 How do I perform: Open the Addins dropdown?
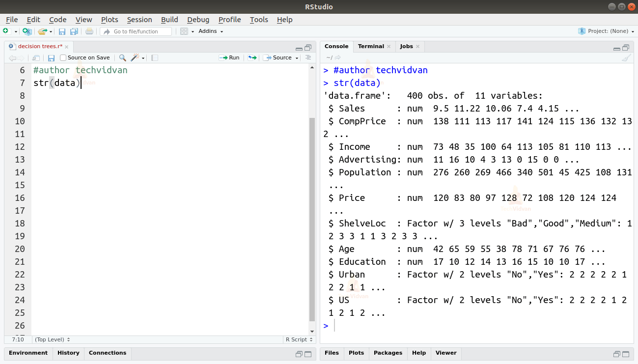[x=210, y=31]
